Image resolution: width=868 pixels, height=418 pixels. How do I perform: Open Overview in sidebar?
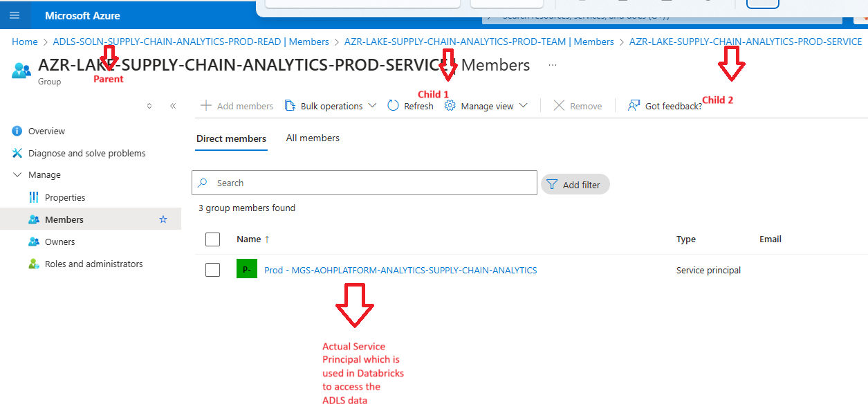(46, 131)
